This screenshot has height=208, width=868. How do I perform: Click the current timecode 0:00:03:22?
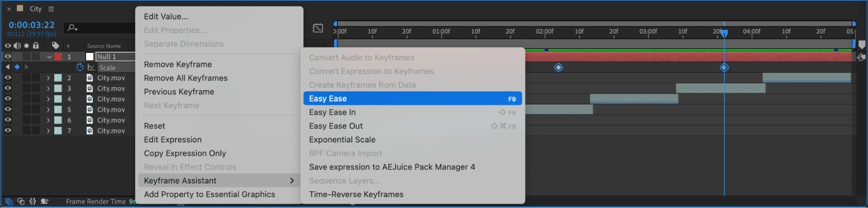point(31,25)
